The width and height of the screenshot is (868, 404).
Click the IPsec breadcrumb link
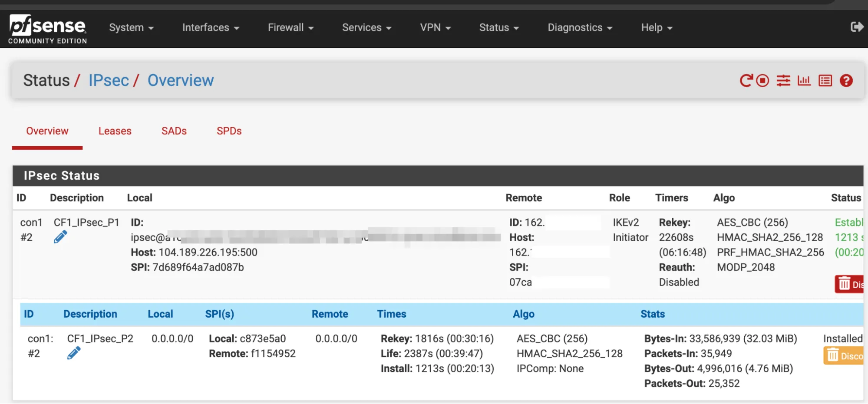tap(108, 80)
